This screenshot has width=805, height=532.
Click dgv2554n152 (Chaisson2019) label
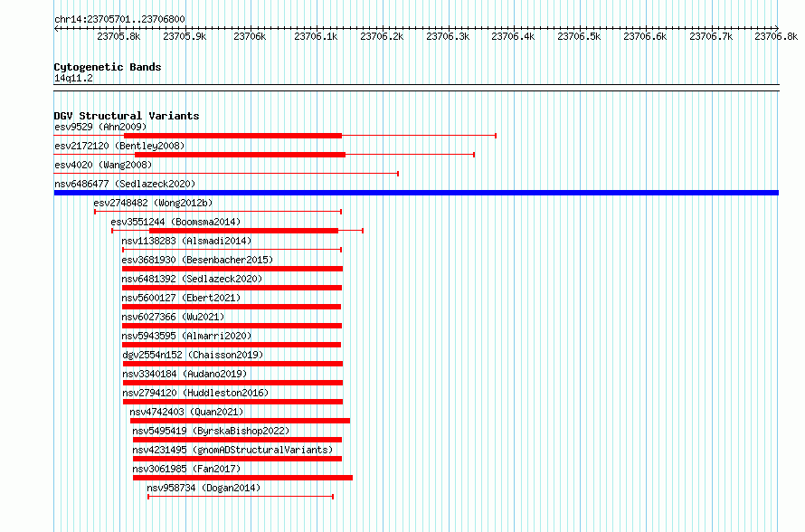193,355
